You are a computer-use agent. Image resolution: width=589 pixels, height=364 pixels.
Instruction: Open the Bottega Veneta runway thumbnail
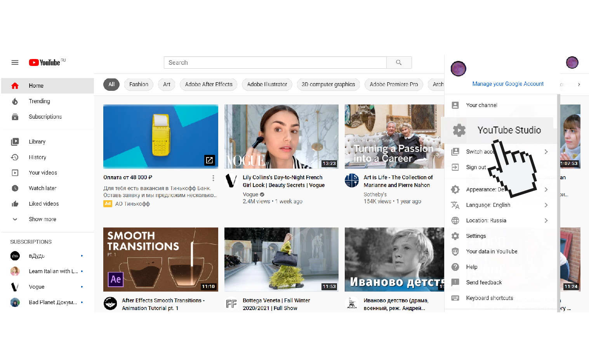(x=281, y=259)
